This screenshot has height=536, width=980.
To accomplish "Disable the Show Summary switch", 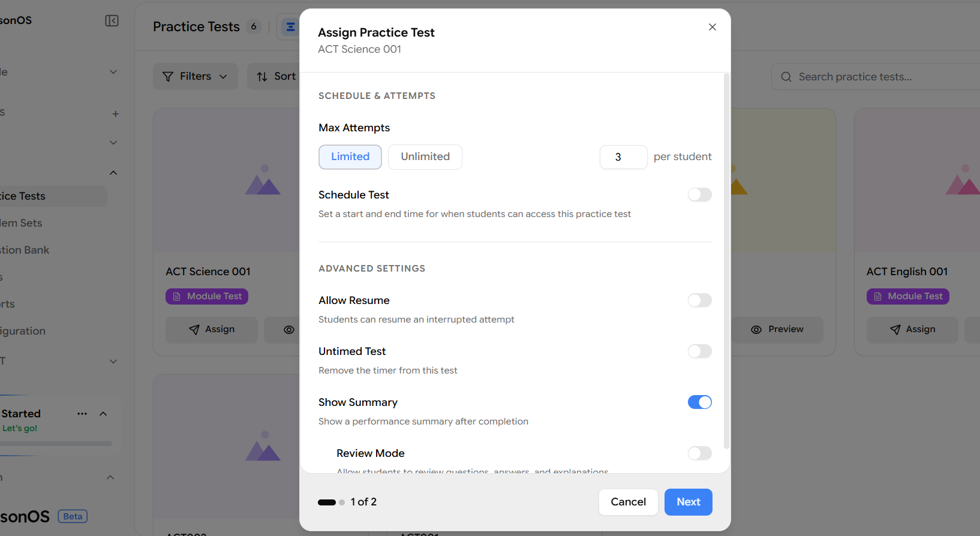I will (x=699, y=402).
